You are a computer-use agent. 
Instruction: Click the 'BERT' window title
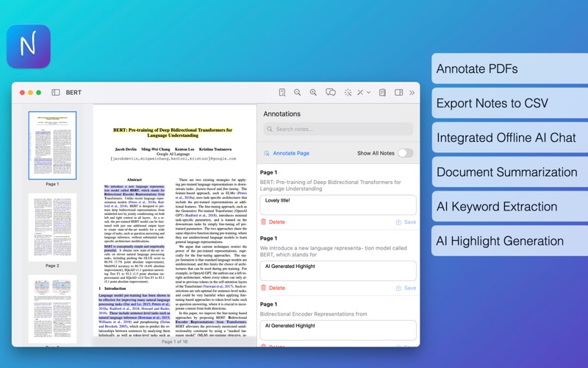pyautogui.click(x=73, y=93)
